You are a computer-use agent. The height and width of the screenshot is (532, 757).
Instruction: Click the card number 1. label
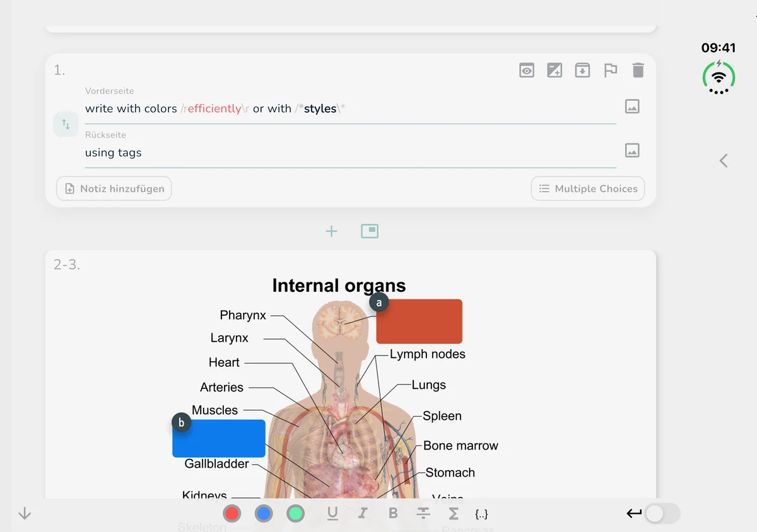pyautogui.click(x=59, y=70)
